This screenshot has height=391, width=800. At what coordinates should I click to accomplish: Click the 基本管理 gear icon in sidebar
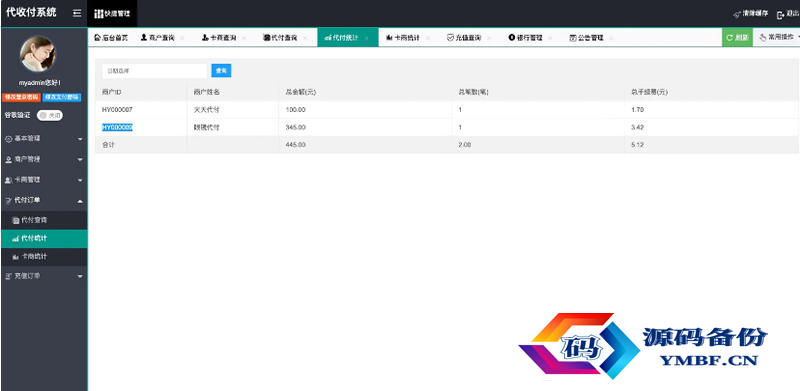click(x=8, y=139)
